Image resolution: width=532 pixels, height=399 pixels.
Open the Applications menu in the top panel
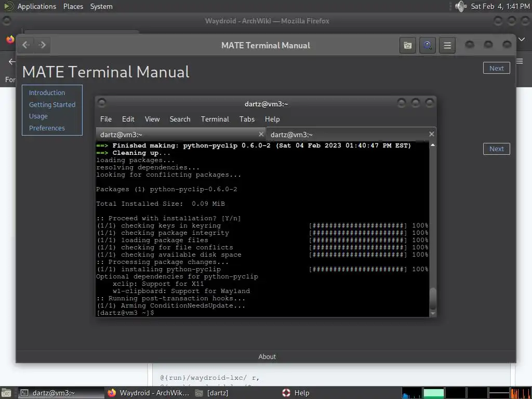[37, 6]
